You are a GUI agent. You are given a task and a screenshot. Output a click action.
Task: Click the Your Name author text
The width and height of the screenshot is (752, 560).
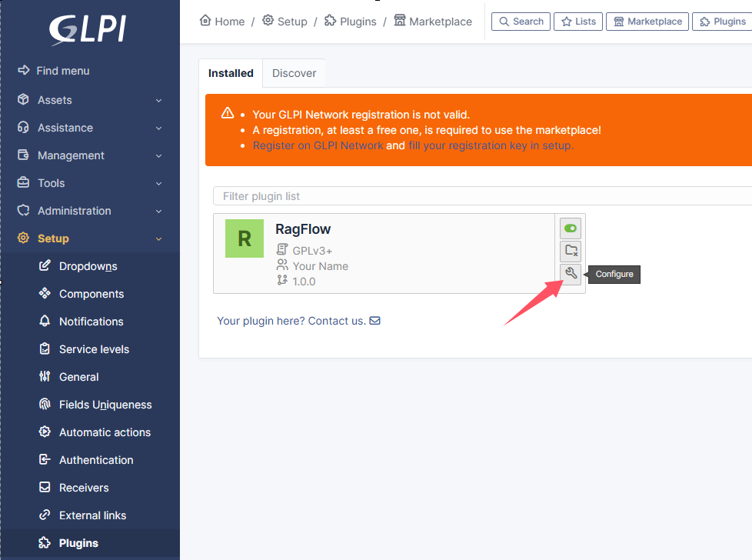coord(321,266)
